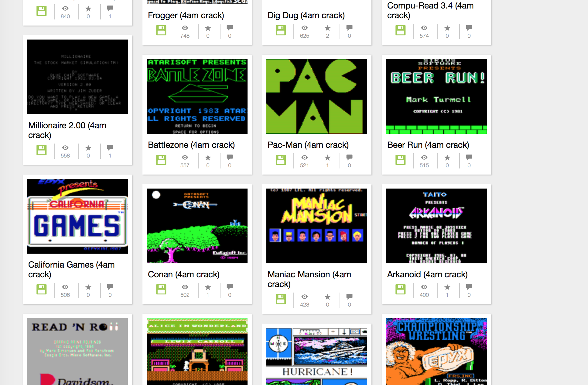Open the Compu-Read 3.4 (4am crack) link
Screen dimensions: 588x385
(x=430, y=10)
